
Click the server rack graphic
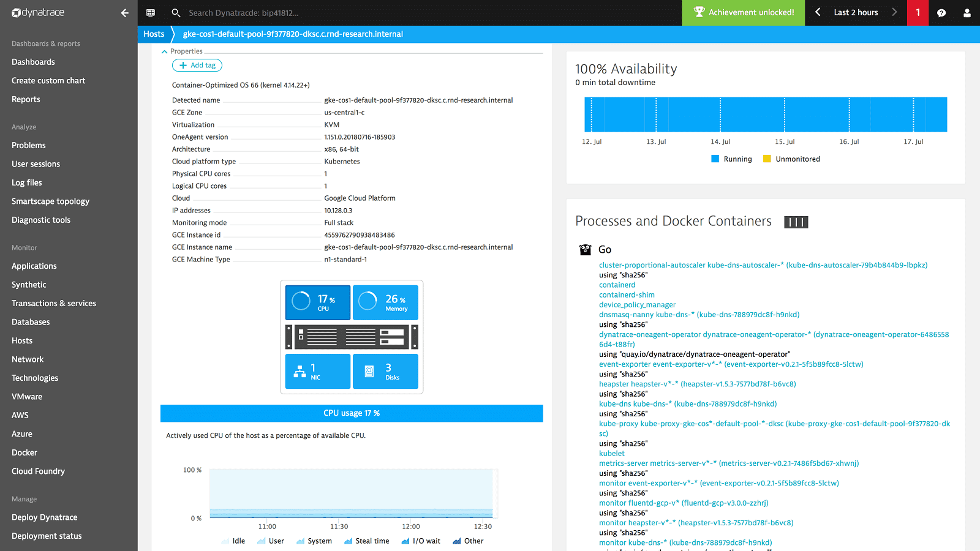coord(352,337)
